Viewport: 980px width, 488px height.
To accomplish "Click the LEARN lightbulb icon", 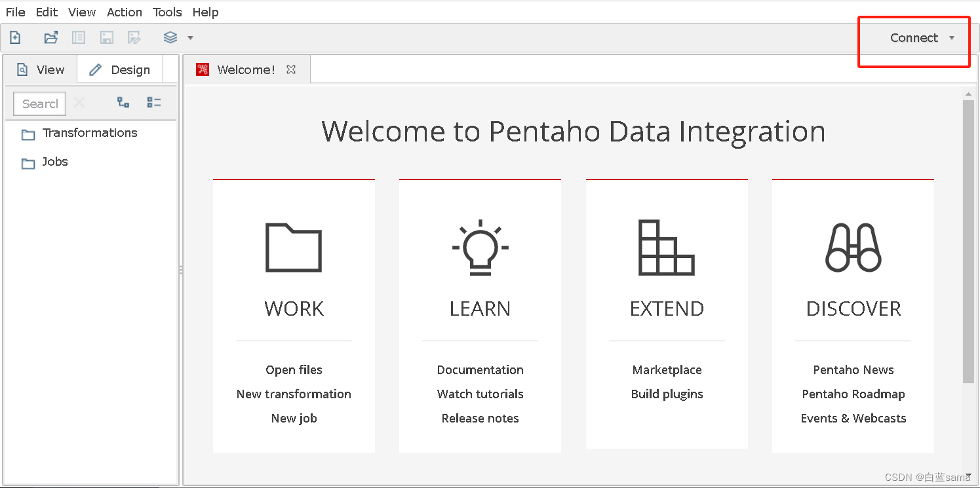I will [x=480, y=248].
